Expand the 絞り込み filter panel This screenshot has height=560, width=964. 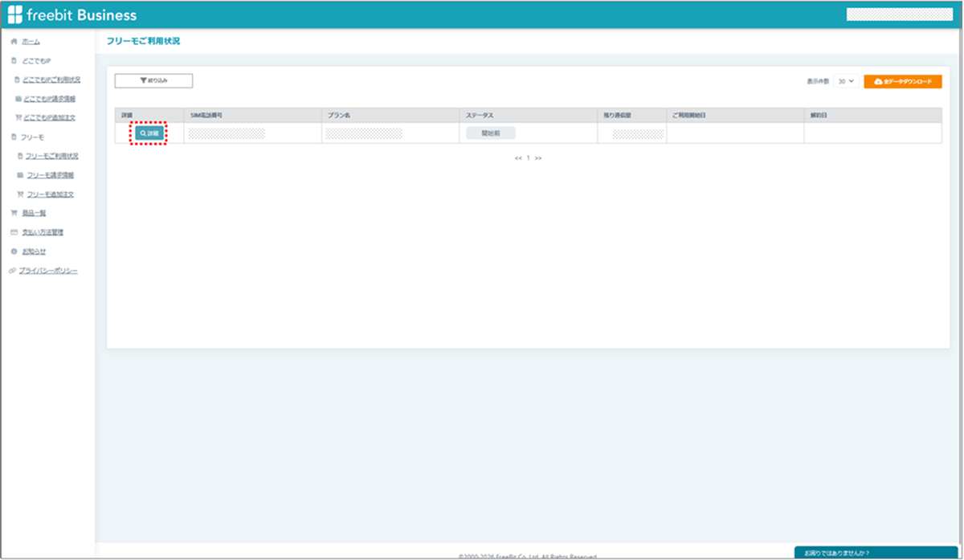click(153, 80)
